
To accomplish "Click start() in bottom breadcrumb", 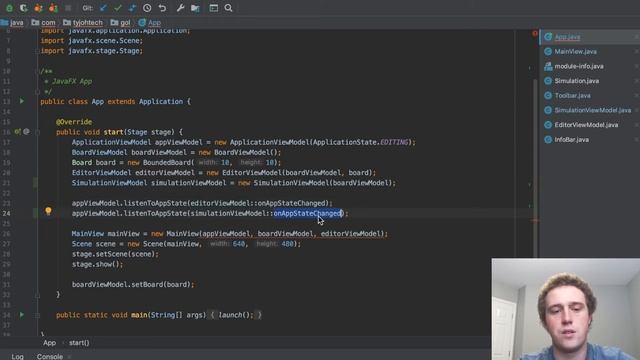I will click(79, 343).
